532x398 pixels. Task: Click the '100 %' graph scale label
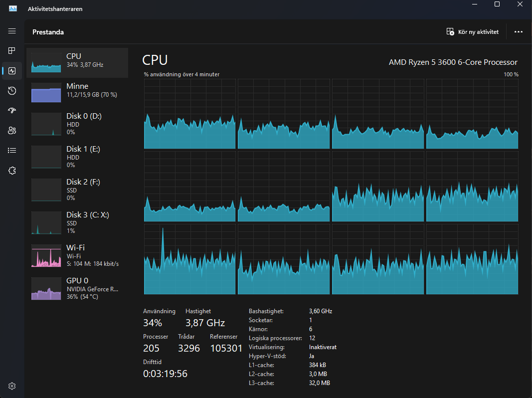[x=511, y=74]
